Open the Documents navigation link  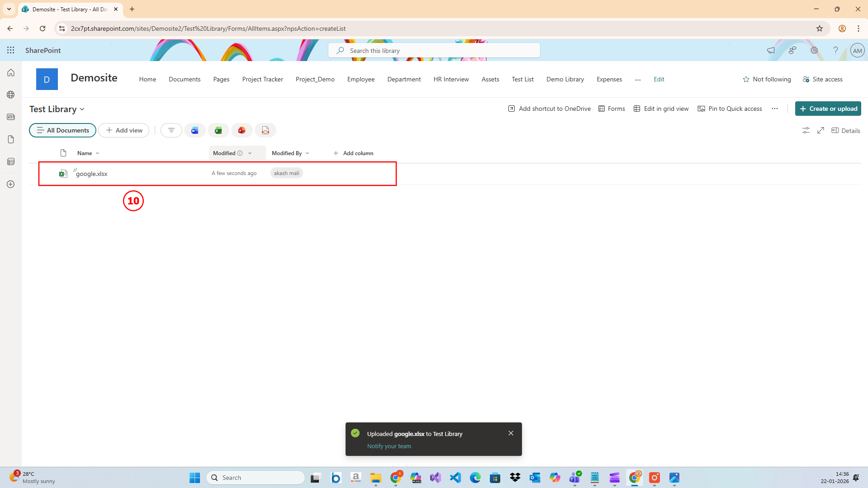coord(185,79)
